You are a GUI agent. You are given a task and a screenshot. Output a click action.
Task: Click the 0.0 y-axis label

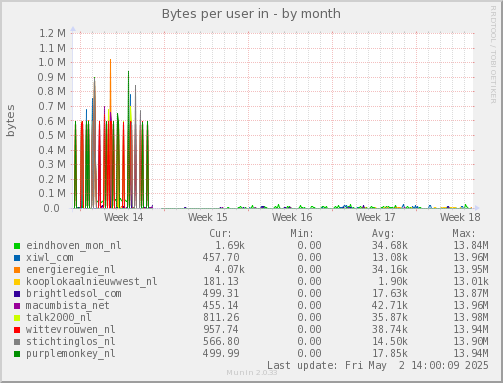52,208
